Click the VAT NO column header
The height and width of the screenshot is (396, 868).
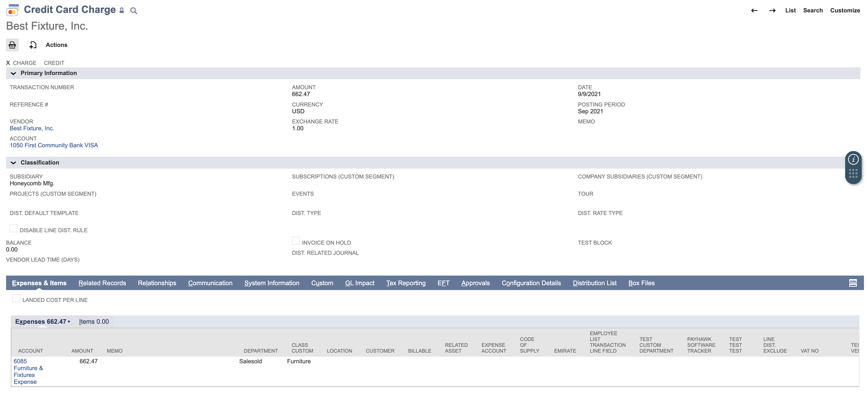809,351
